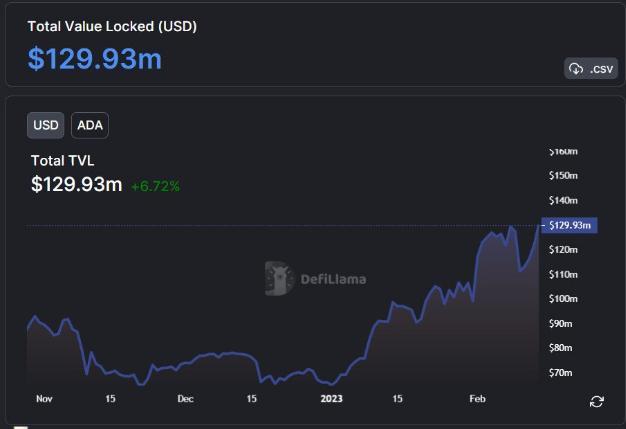Click the $80m y-axis label
The height and width of the screenshot is (429, 626).
click(561, 348)
